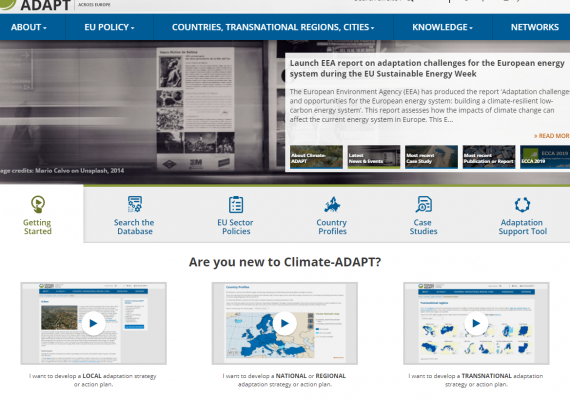Select the EU Sector Policies clipboard icon
This screenshot has height=400, width=570.
(x=236, y=204)
